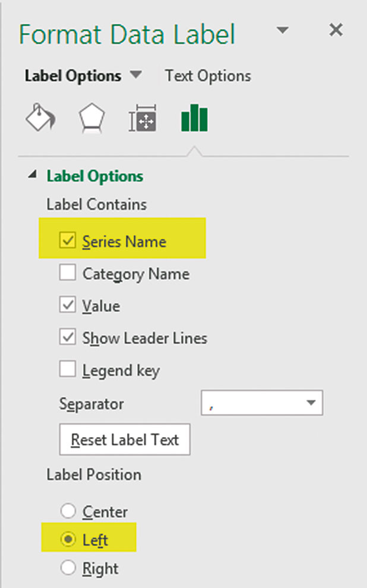
Task: Choose the Center label position
Action: [69, 511]
